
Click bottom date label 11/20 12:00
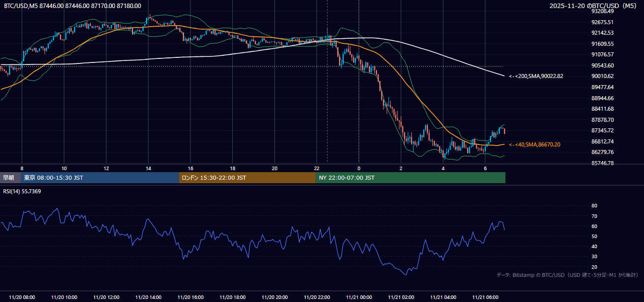point(106,297)
